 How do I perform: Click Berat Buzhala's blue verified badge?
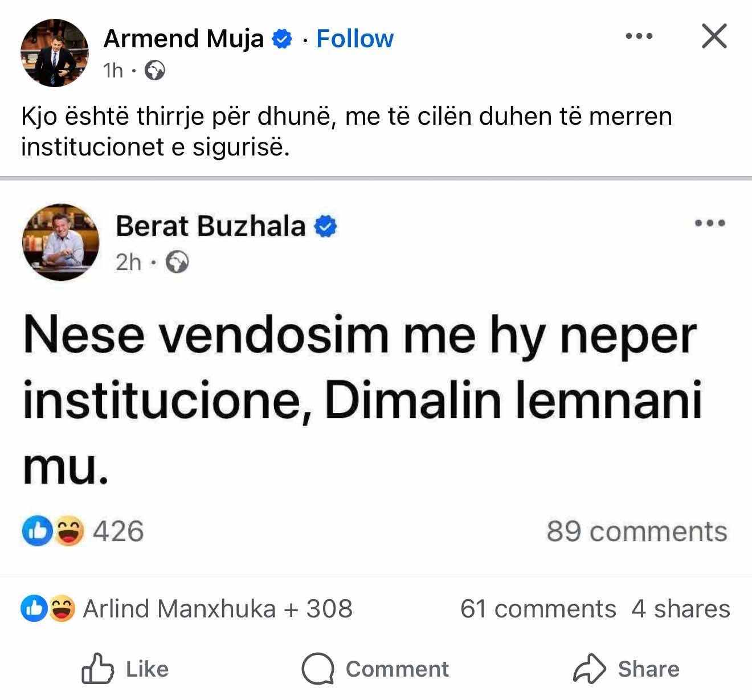coord(326,227)
